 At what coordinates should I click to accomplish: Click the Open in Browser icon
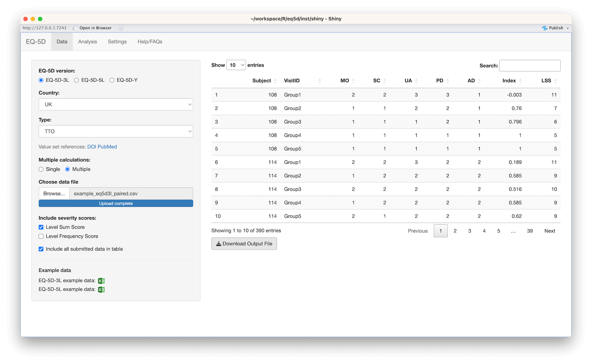pos(75,28)
